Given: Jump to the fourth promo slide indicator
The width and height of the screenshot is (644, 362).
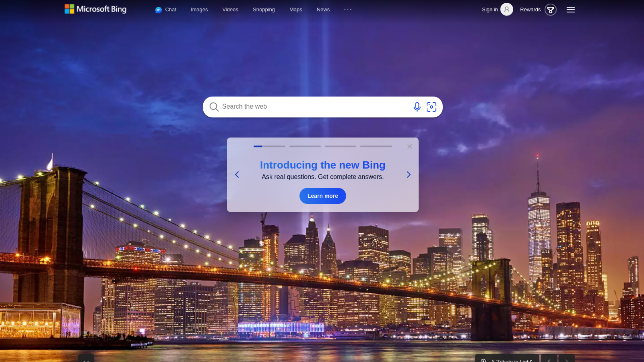Looking at the screenshot, I should click(376, 146).
